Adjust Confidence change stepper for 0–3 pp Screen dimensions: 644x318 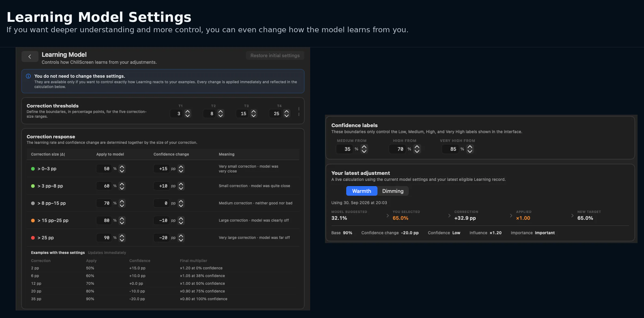tap(181, 169)
